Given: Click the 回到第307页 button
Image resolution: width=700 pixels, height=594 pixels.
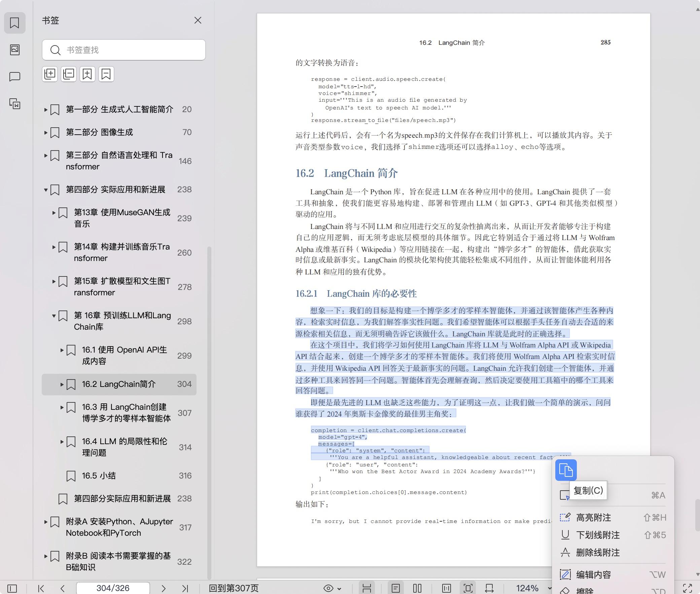Looking at the screenshot, I should tap(234, 588).
